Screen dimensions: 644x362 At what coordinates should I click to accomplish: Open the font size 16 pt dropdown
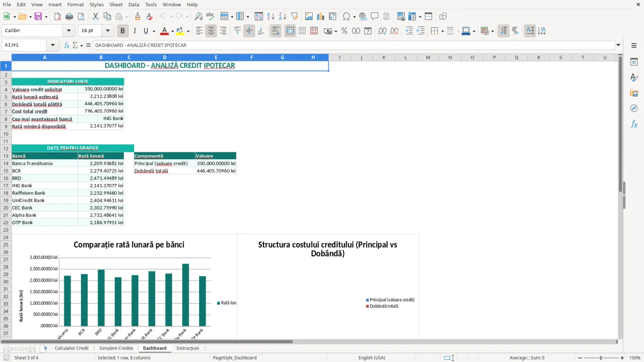click(x=107, y=31)
